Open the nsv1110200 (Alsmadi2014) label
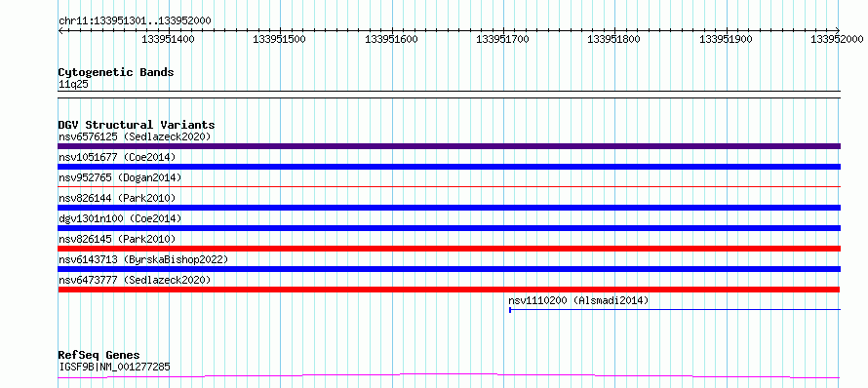 click(x=578, y=300)
